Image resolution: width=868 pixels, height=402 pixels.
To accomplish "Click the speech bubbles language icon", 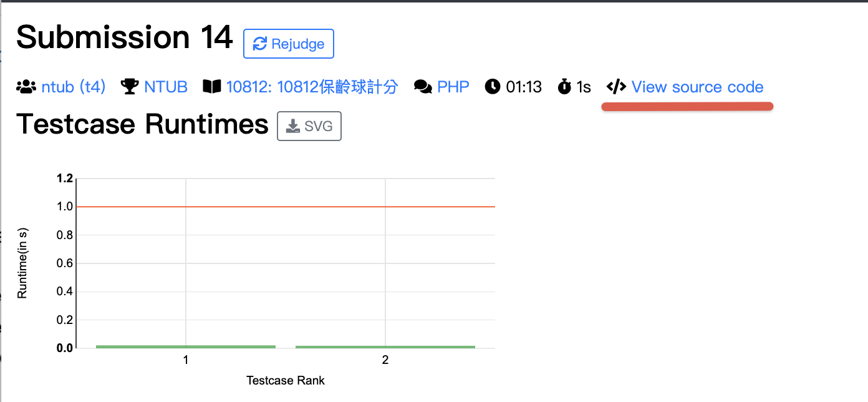I will click(423, 87).
